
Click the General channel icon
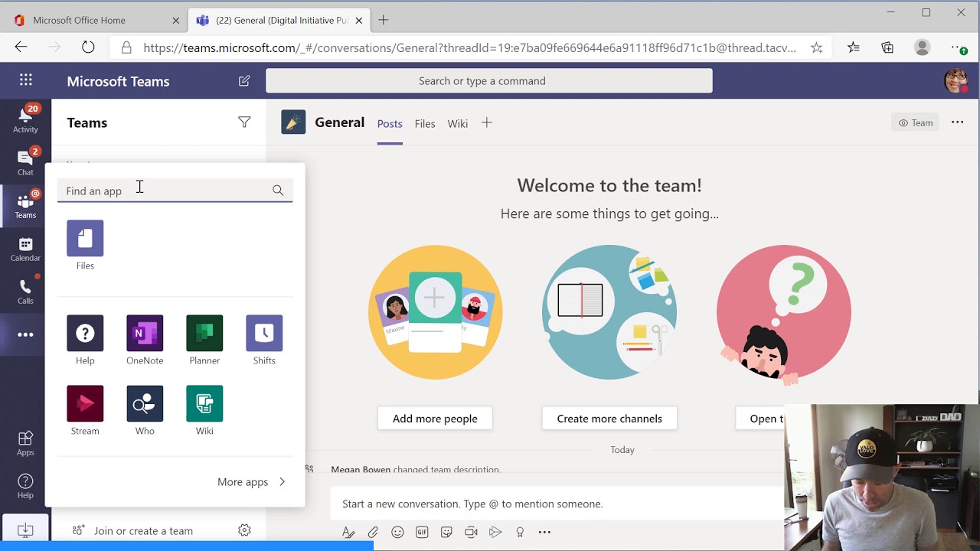click(x=293, y=122)
